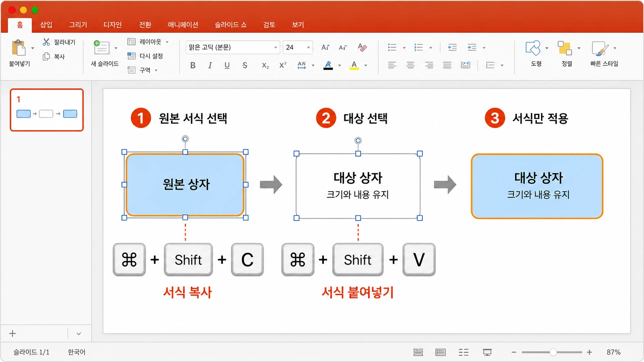Viewport: 644px width, 362px height.
Task: Open the Insert (삽입) tab
Action: point(46,25)
